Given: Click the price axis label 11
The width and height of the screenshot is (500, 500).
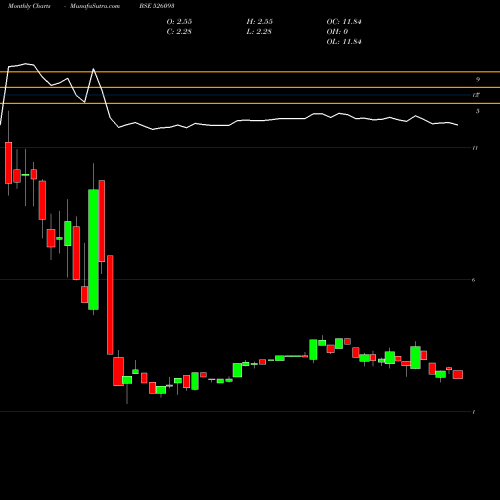Looking at the screenshot, I should point(475,148).
